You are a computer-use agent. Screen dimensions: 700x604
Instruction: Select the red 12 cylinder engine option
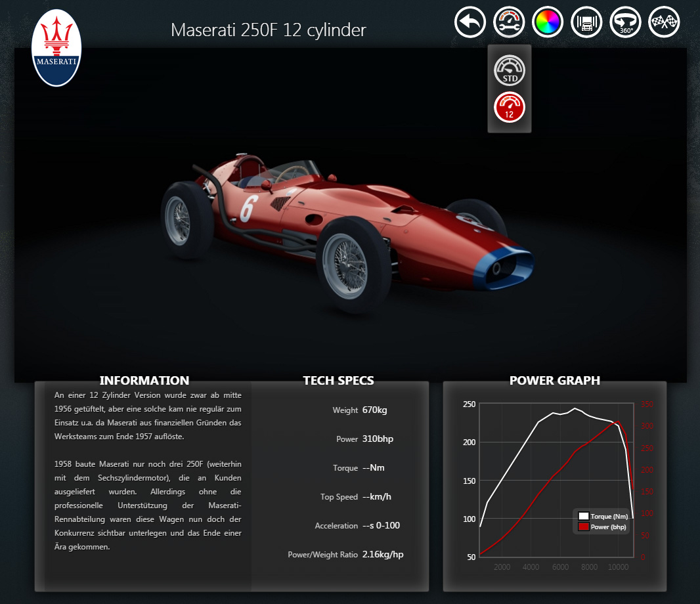pyautogui.click(x=510, y=107)
